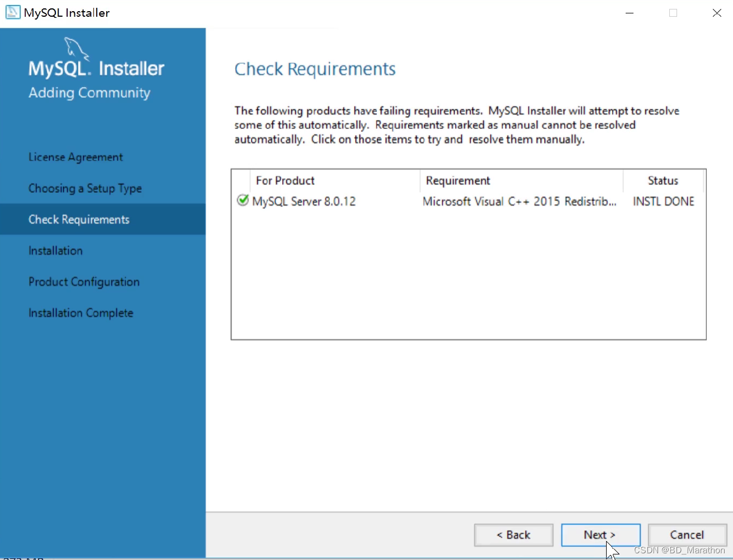Select the Choosing a Setup Type step

[x=85, y=188]
